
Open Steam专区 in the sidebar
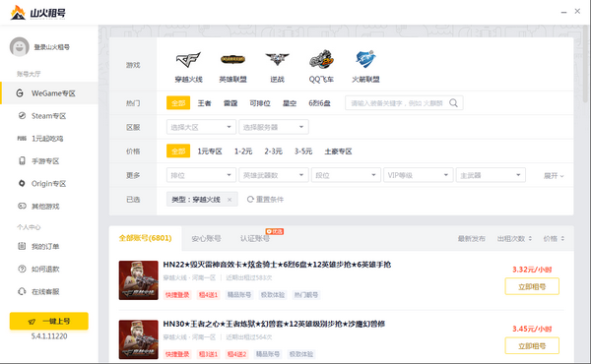tap(49, 116)
